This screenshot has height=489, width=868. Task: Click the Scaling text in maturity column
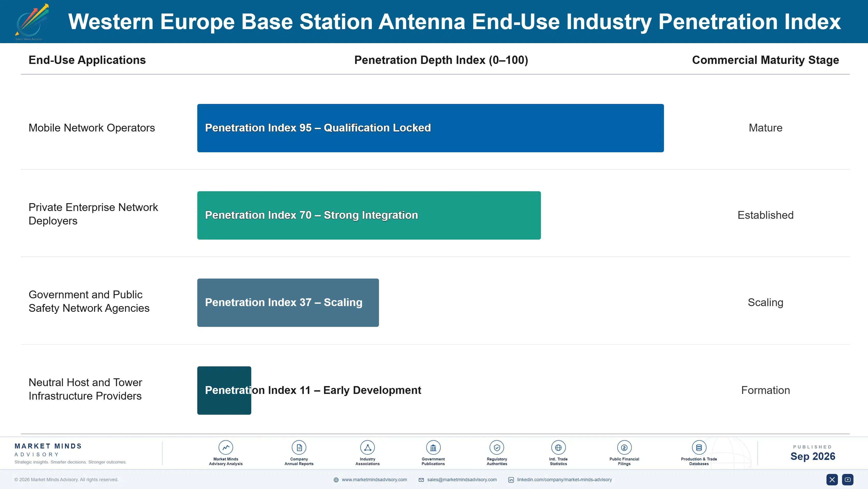click(765, 302)
